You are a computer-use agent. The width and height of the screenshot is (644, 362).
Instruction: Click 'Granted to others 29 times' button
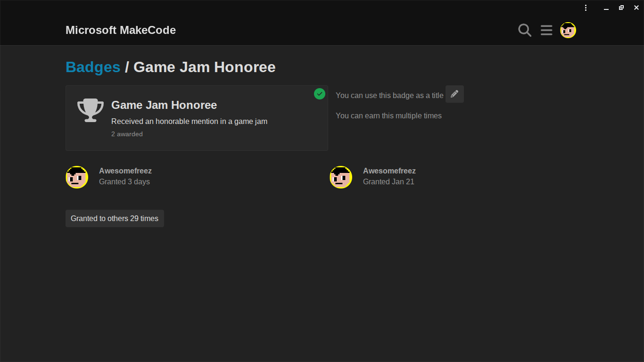(115, 218)
